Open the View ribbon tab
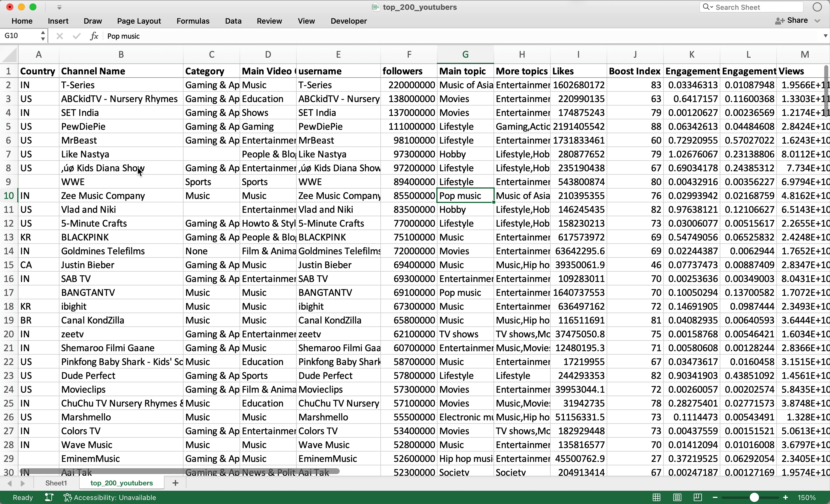 (306, 21)
